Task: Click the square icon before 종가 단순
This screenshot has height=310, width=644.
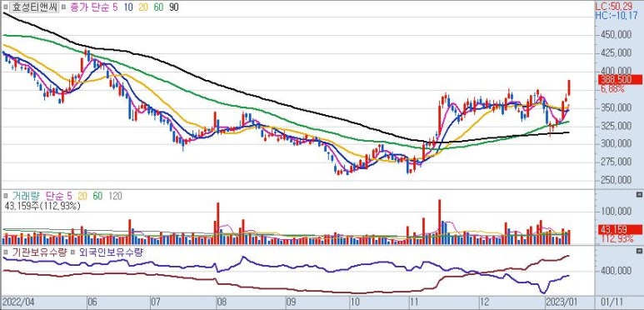Action: (63, 7)
